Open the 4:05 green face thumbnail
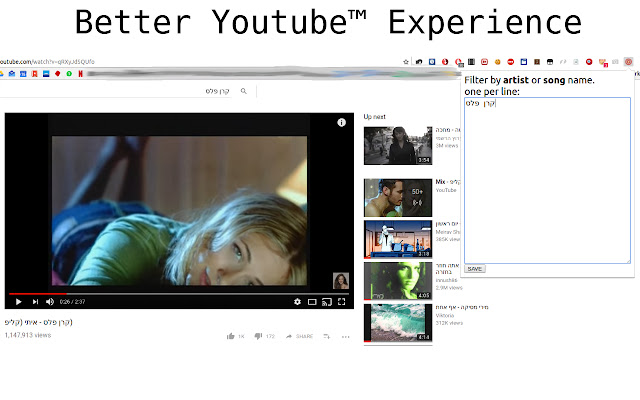Screen dimensions: 640x400 398,281
